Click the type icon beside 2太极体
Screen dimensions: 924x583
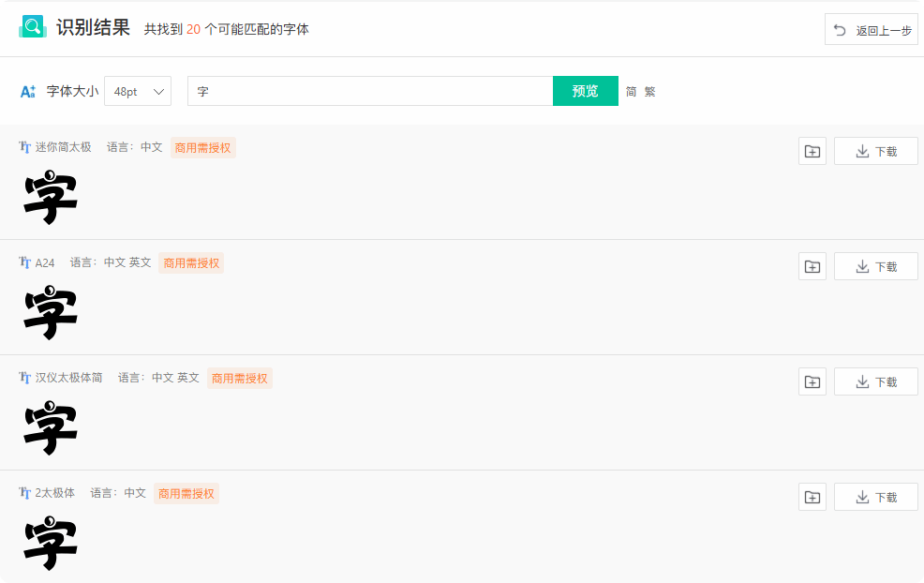click(x=24, y=493)
